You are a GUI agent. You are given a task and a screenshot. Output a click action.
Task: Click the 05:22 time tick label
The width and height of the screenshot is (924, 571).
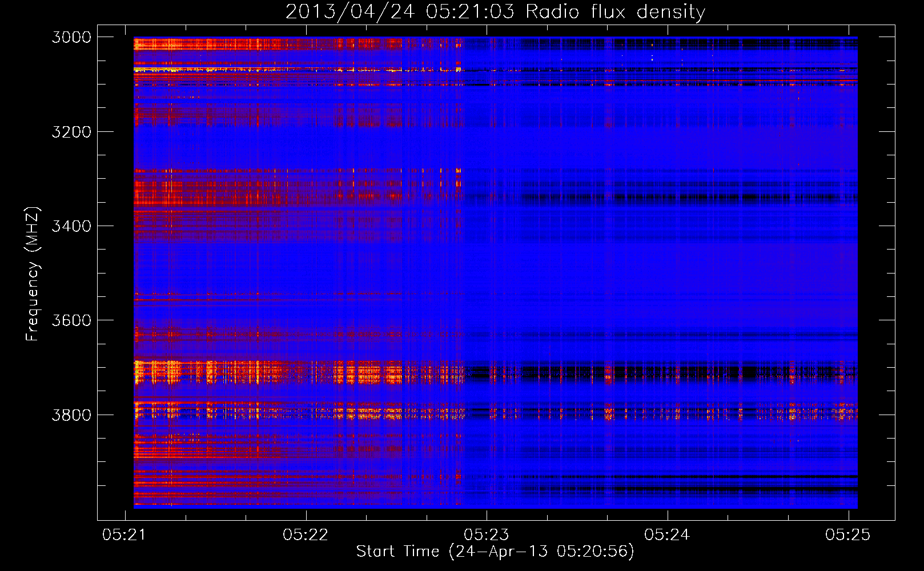306,534
